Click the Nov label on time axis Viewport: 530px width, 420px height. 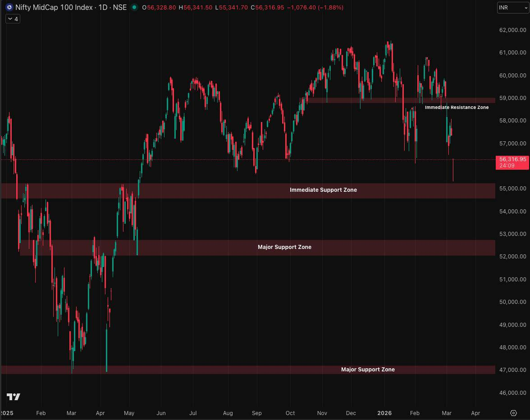322,413
